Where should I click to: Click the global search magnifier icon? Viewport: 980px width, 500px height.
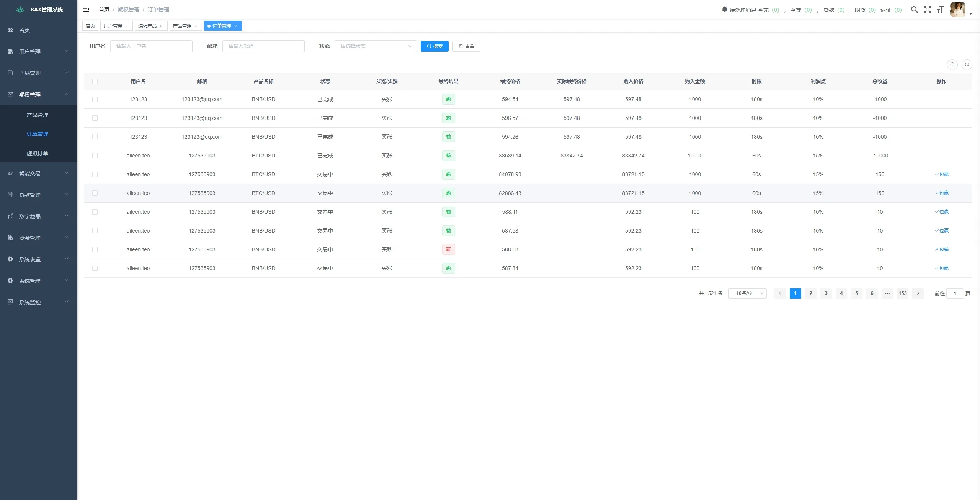(x=914, y=10)
